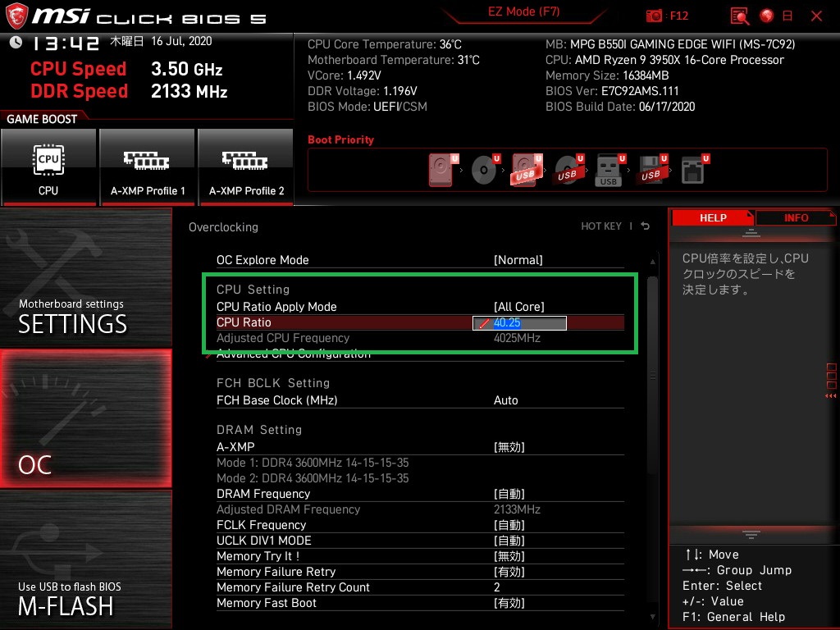Click the settings list scrollbar up arrow
Screen dimensions: 840x630
point(652,262)
